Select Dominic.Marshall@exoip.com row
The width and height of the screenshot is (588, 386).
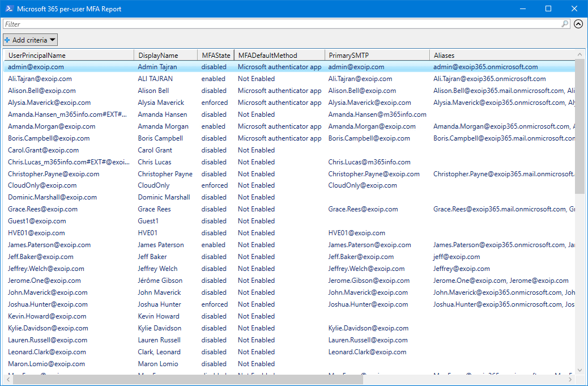tap(289, 197)
